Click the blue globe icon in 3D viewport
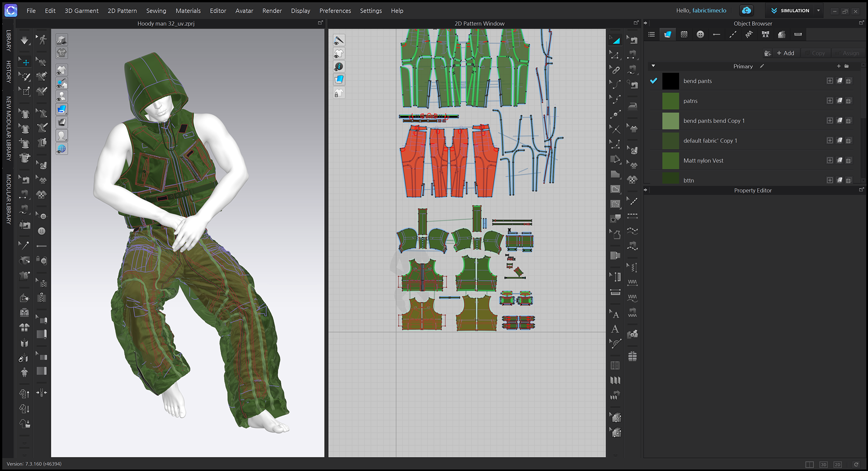Viewport: 868px width, 471px height. pos(62,149)
